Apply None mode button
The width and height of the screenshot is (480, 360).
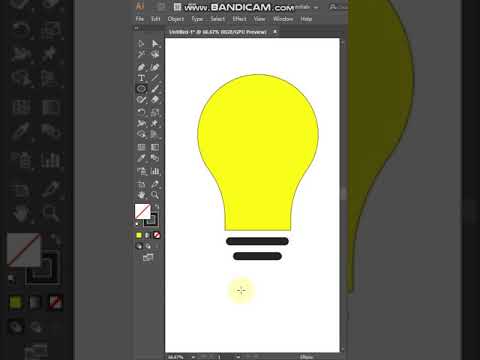(157, 235)
